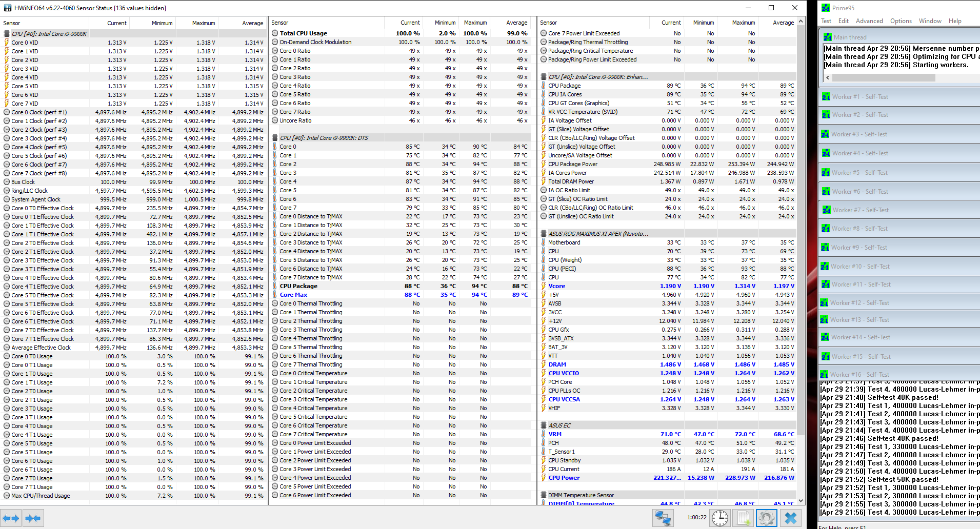Select the Worker #10 - Self-Test title
The width and height of the screenshot is (980, 529).
[x=861, y=267]
